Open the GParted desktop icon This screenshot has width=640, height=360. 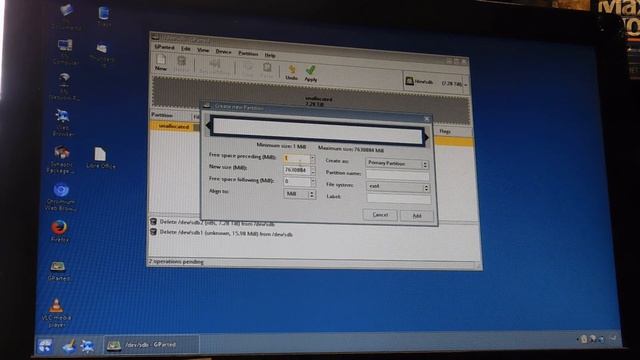click(58, 271)
